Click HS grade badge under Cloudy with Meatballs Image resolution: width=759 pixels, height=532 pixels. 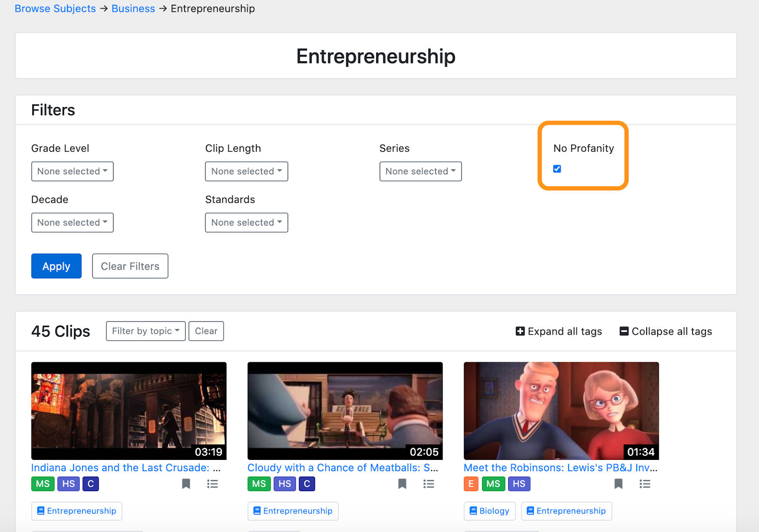click(285, 484)
